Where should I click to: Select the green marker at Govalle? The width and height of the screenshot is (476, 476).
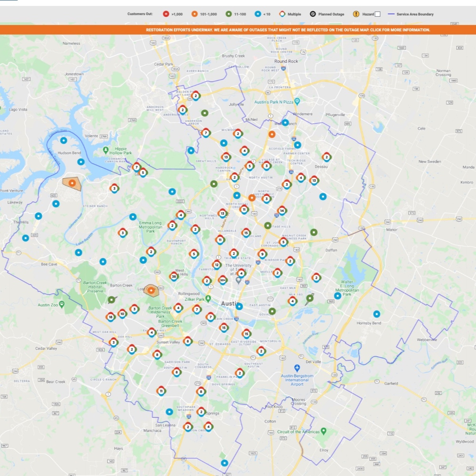[x=272, y=311]
